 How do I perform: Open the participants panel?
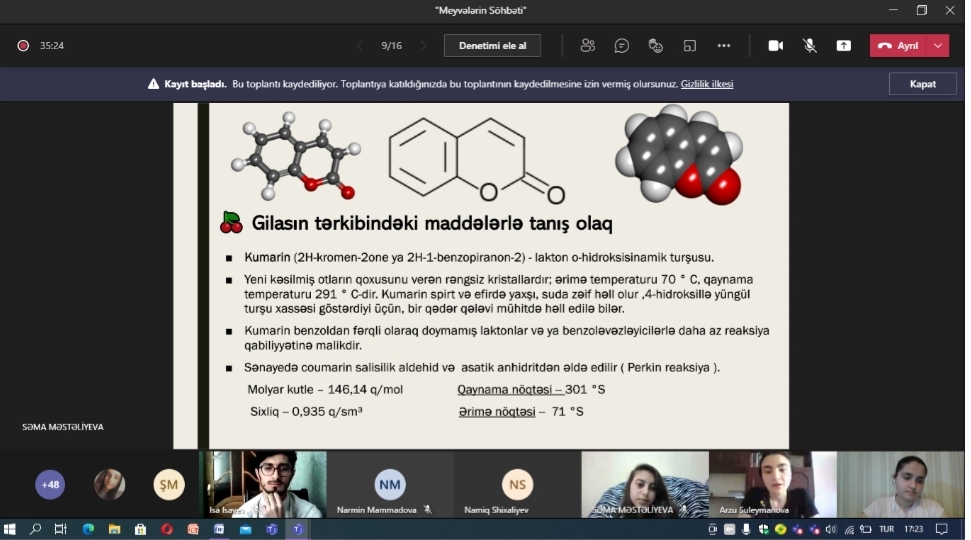tap(587, 46)
